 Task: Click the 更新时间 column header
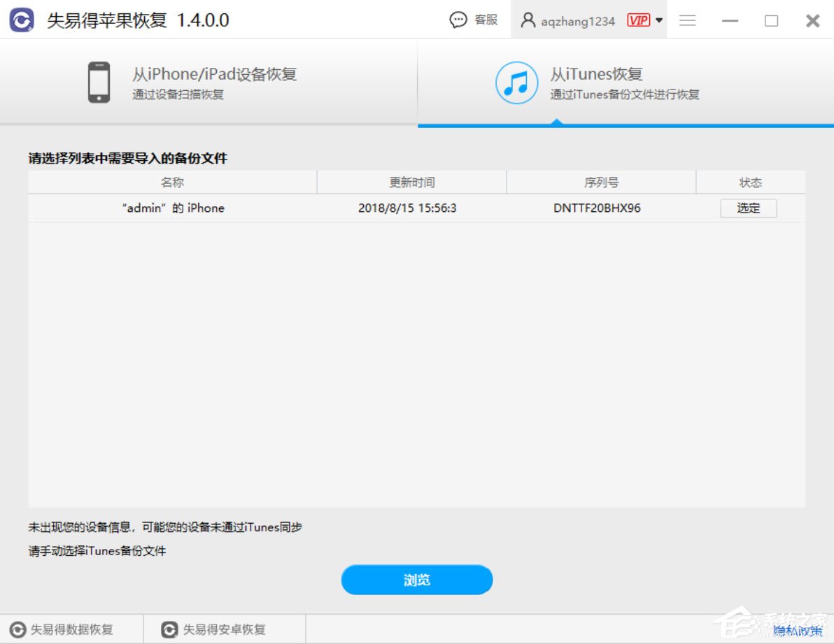pos(412,182)
